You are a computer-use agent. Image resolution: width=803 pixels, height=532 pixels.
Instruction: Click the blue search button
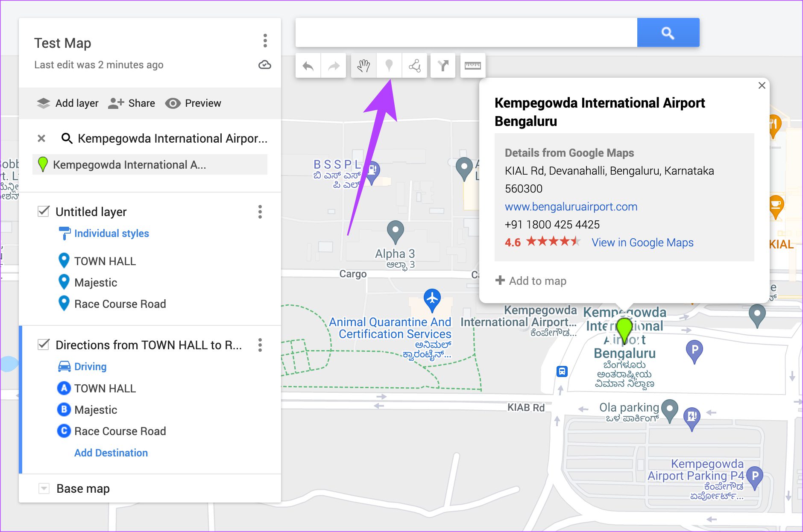(x=668, y=33)
